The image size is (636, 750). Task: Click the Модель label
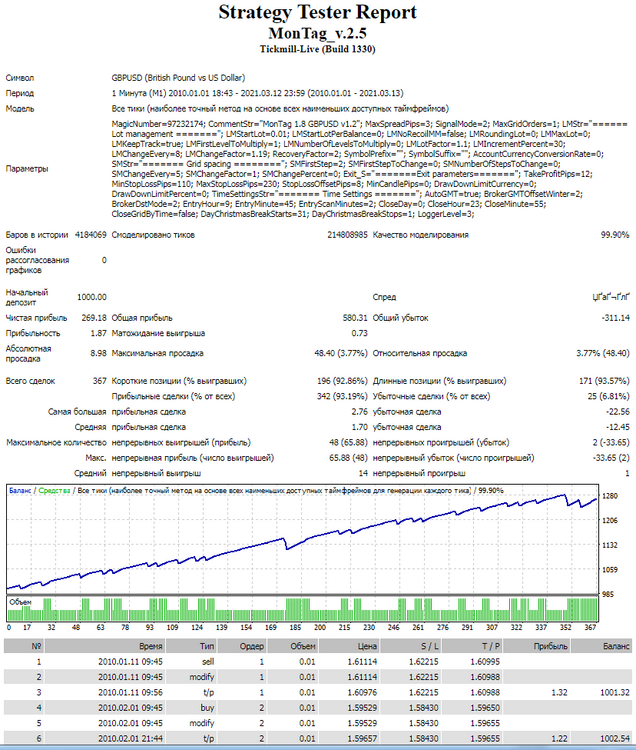coord(20,109)
